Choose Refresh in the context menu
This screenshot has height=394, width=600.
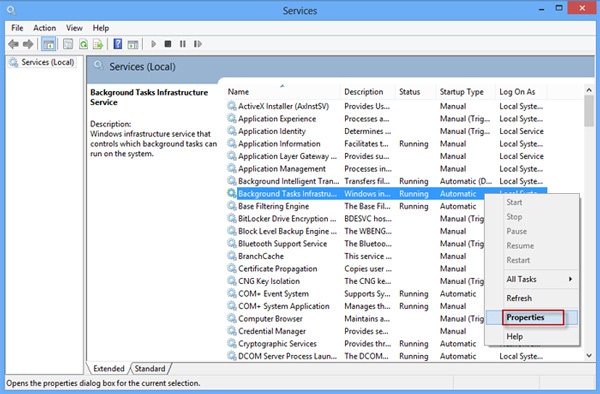tap(532, 298)
